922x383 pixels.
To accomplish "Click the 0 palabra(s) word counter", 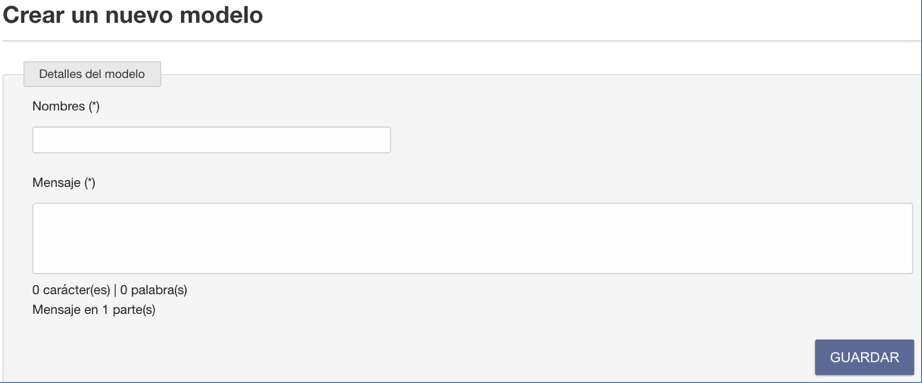I will (x=154, y=290).
